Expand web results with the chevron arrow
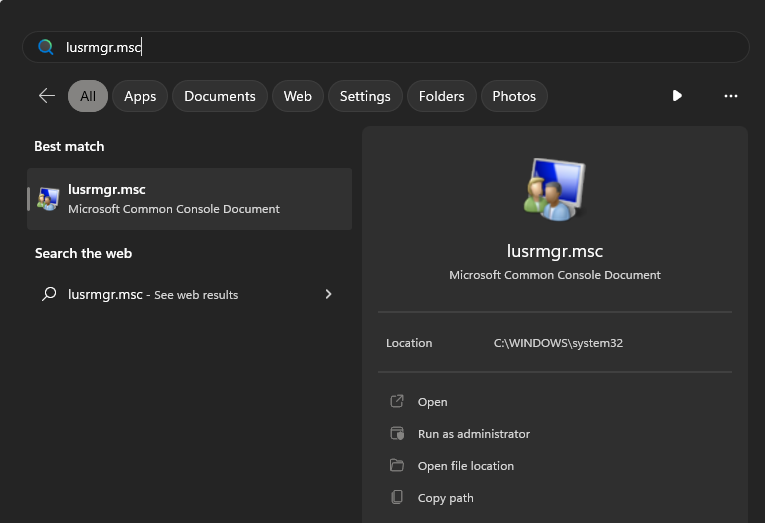Viewport: 765px width, 523px height. (328, 294)
